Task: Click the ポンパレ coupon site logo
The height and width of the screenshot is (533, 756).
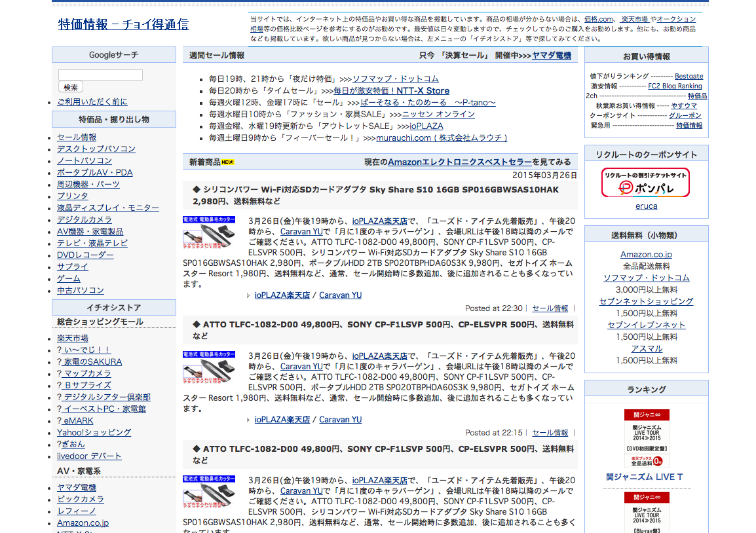Action: (x=645, y=182)
